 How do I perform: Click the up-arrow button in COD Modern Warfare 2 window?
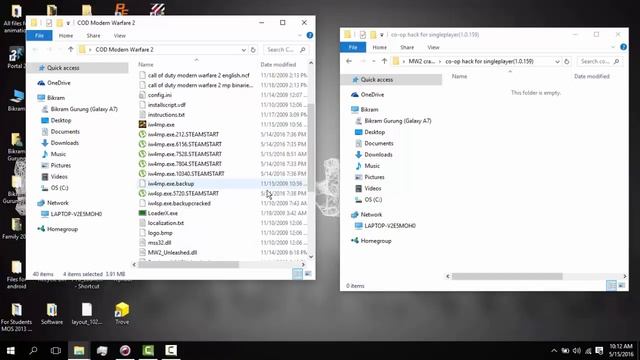pos(71,49)
